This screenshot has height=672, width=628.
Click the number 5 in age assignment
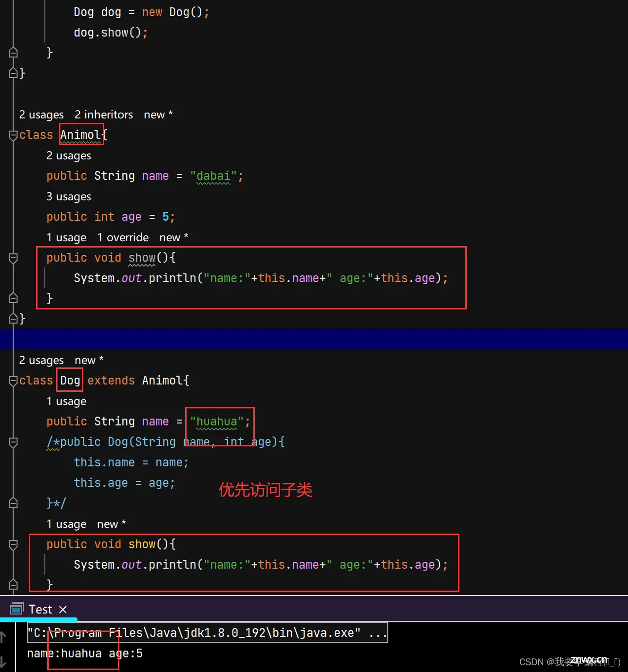[166, 217]
